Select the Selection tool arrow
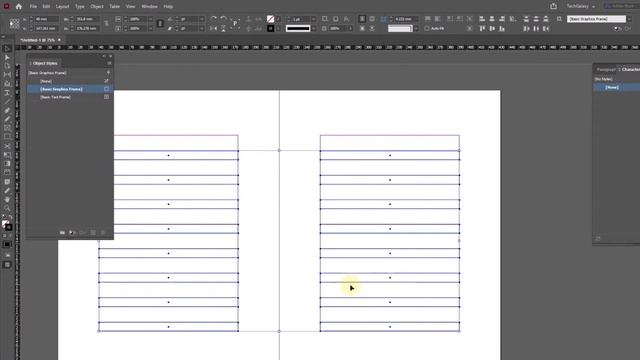Viewport: 640px width, 360px height. click(x=7, y=49)
